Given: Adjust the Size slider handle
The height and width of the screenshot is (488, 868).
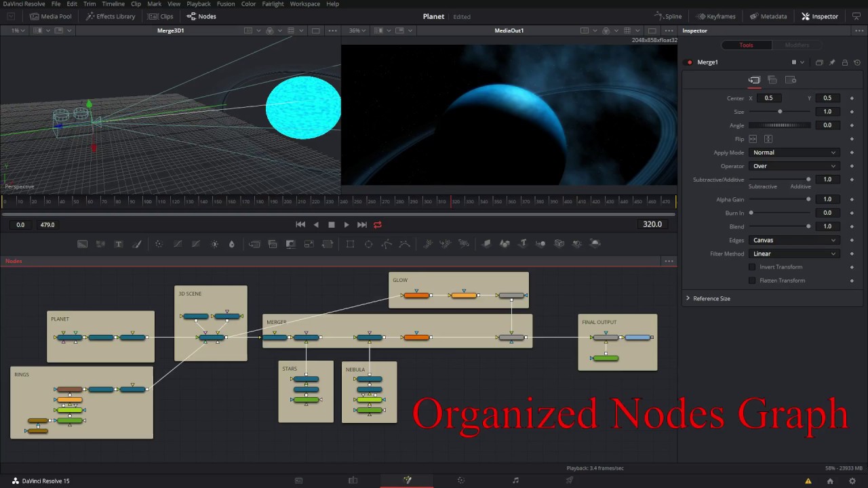Looking at the screenshot, I should [x=780, y=112].
